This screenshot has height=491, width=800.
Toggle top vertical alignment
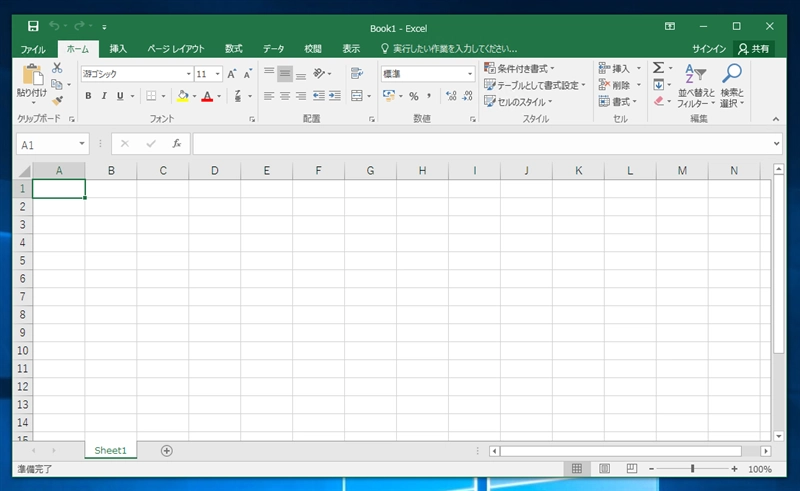[269, 73]
